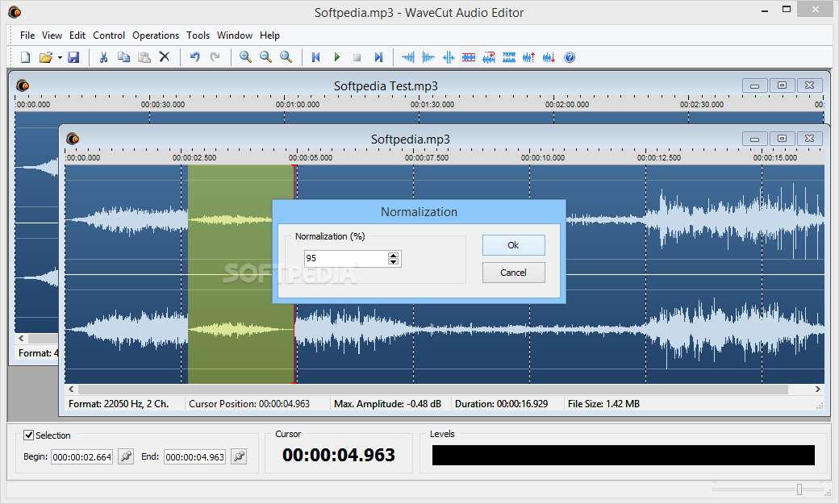Click the third magnifier zoom icon
This screenshot has width=839, height=504.
click(x=286, y=57)
